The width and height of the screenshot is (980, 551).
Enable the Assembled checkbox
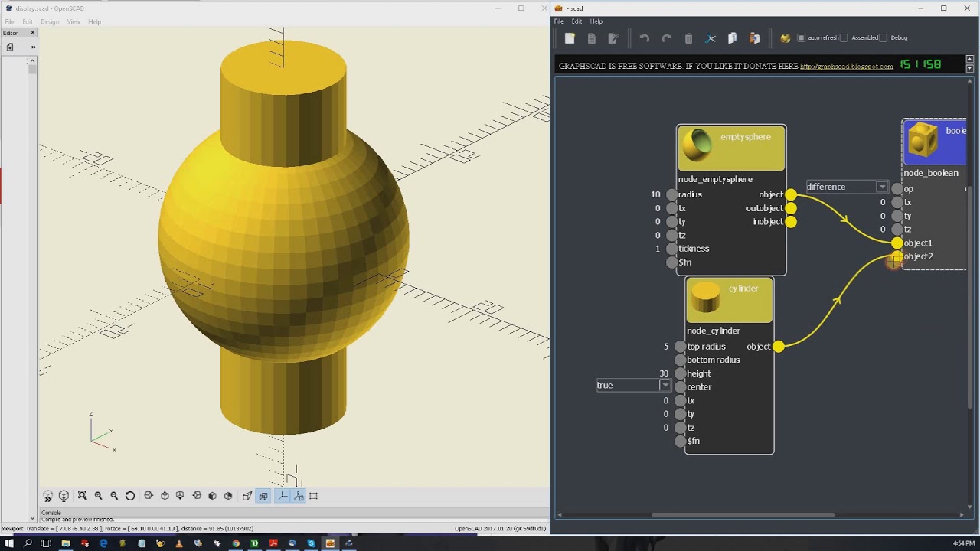tap(844, 37)
